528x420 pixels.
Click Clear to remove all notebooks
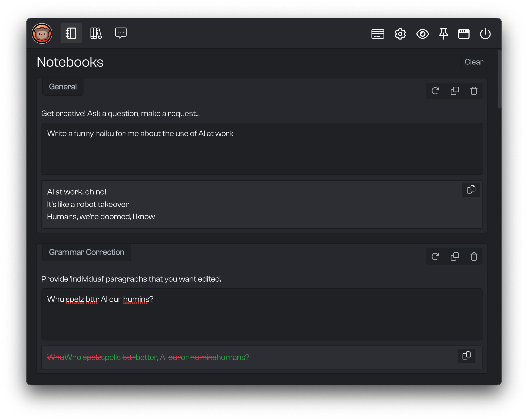[474, 62]
